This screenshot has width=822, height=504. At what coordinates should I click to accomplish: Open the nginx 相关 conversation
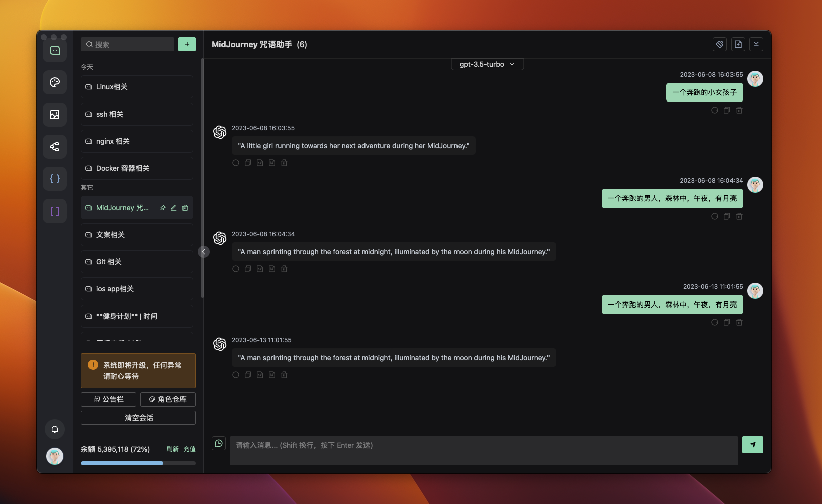tap(137, 141)
